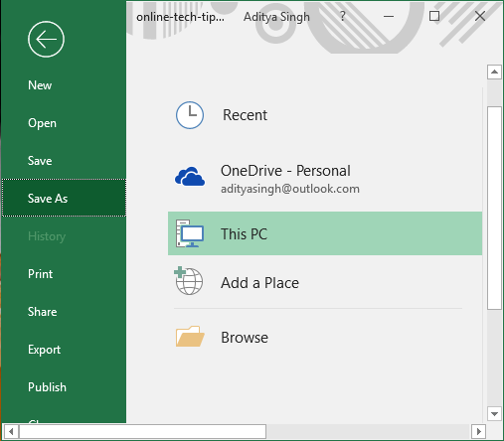
Task: Choose Save from the backstage menu
Action: click(x=40, y=161)
